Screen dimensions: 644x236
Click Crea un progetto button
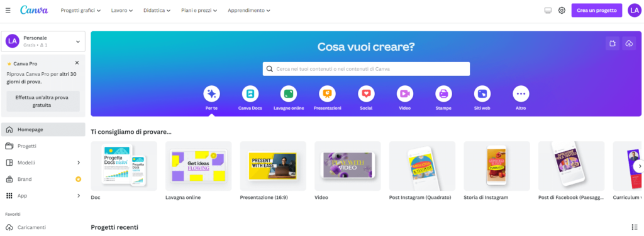597,10
